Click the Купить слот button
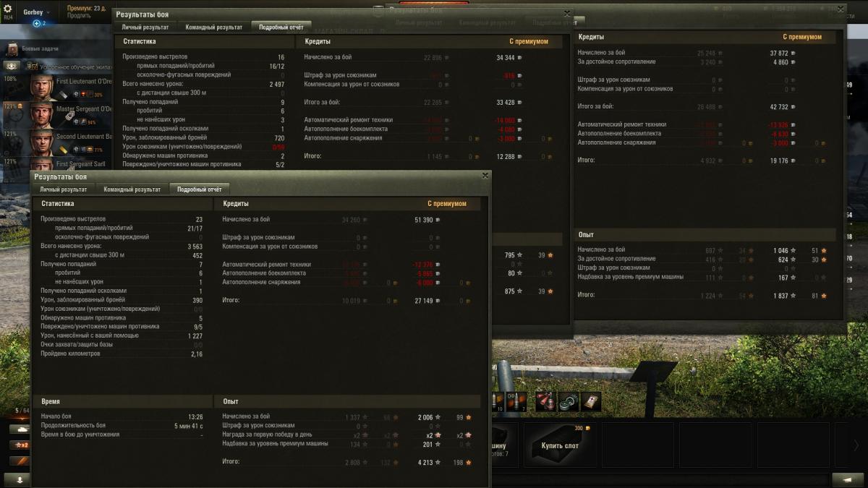Image resolution: width=868 pixels, height=488 pixels. pyautogui.click(x=560, y=445)
